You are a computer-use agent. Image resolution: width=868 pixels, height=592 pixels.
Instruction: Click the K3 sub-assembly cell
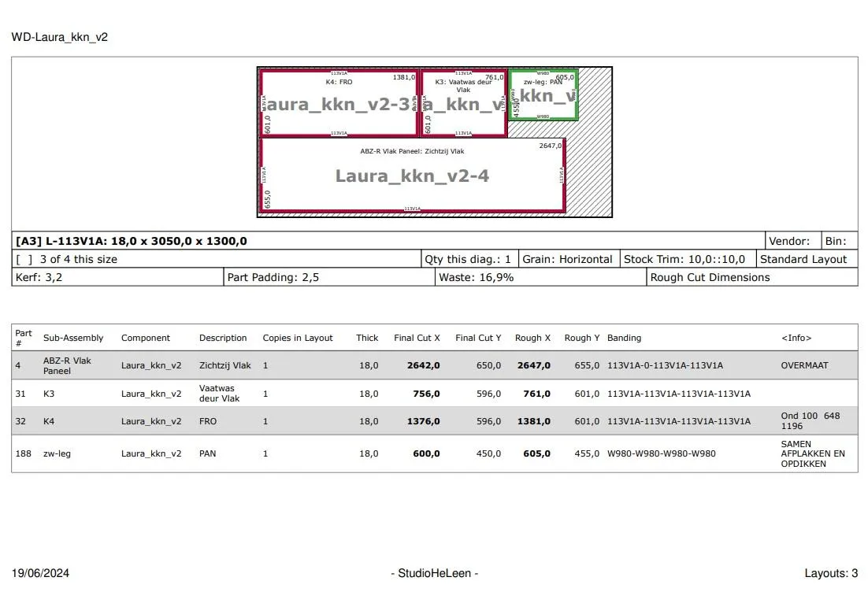click(49, 394)
